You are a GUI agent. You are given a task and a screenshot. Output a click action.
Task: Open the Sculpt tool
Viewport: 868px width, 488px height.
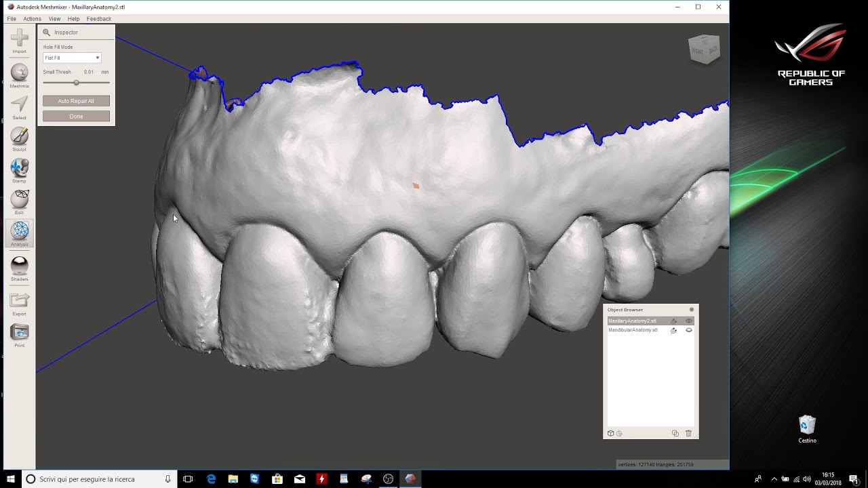tap(19, 139)
